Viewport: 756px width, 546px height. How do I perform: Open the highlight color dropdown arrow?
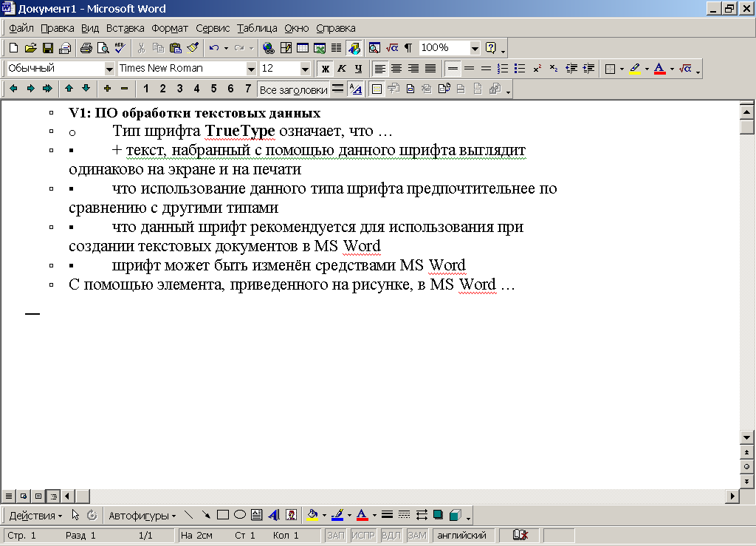coord(647,69)
